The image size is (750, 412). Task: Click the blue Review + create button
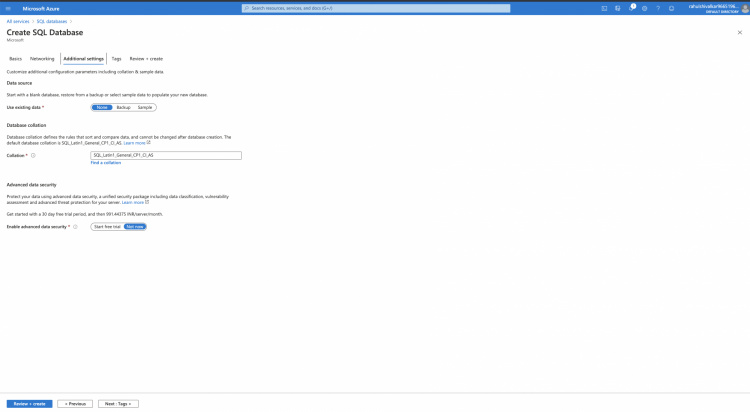click(29, 403)
